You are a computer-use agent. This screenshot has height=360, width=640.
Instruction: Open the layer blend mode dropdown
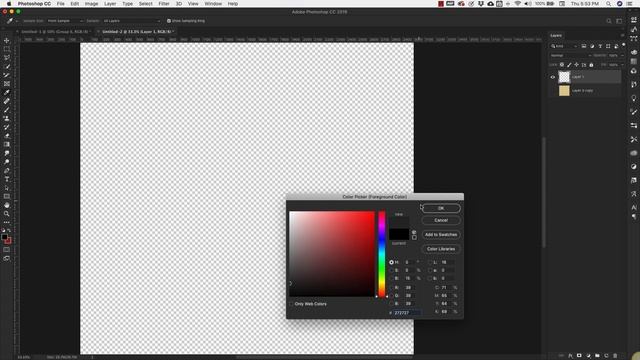coord(570,56)
